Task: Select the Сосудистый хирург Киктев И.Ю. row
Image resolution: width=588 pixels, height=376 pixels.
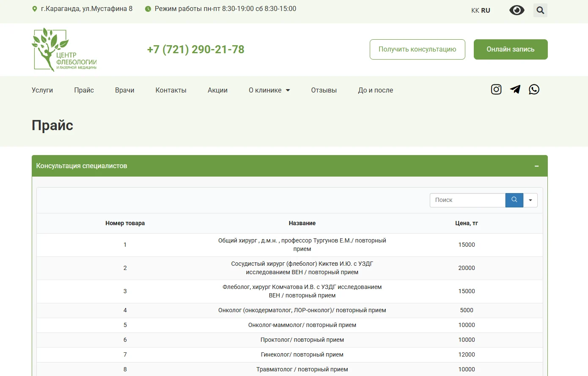Action: coord(290,268)
